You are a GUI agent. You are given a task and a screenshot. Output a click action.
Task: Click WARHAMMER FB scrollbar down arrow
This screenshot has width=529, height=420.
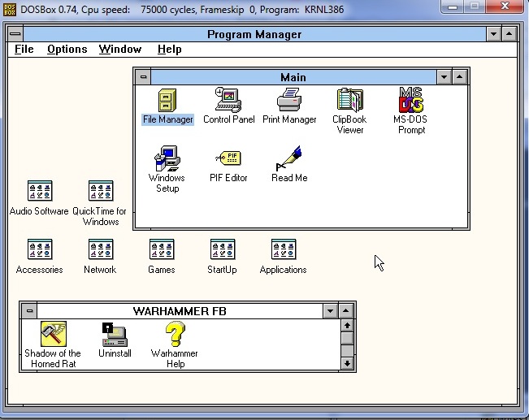347,363
